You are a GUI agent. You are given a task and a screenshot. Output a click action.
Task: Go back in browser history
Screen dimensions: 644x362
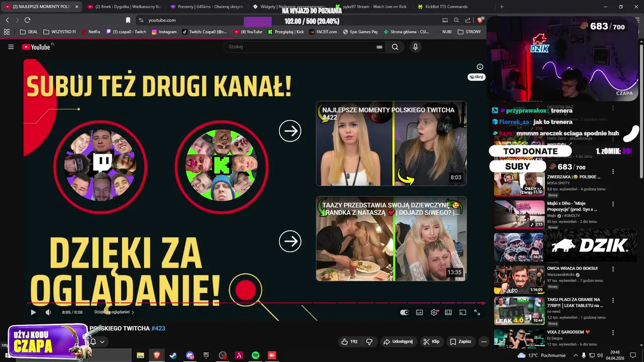click(7, 20)
